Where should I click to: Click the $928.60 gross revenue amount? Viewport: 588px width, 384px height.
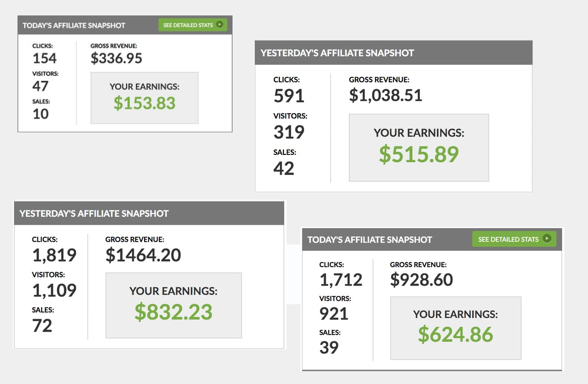click(421, 280)
